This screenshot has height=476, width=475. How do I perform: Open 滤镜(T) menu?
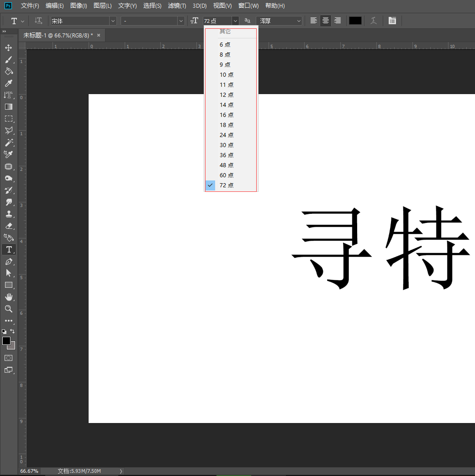177,6
